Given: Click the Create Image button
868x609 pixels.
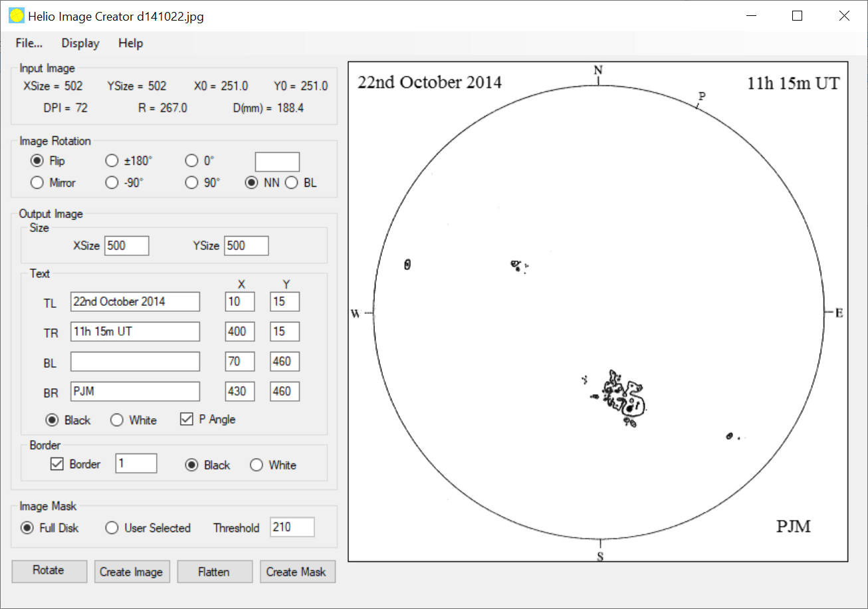Looking at the screenshot, I should (132, 572).
